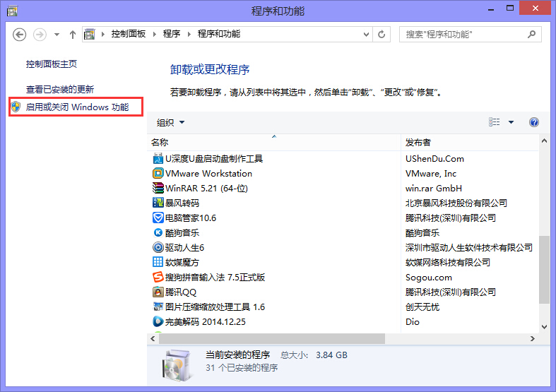Go up one level with up arrow
The width and height of the screenshot is (556, 392).
72,34
